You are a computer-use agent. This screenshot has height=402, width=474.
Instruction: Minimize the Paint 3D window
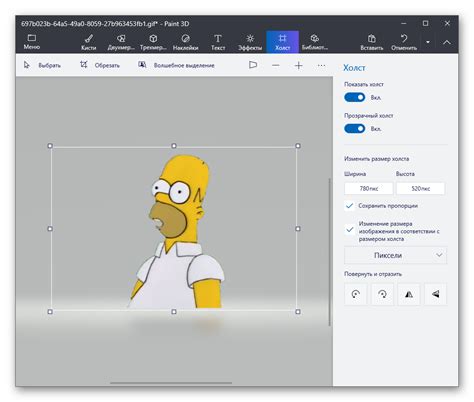(x=404, y=23)
